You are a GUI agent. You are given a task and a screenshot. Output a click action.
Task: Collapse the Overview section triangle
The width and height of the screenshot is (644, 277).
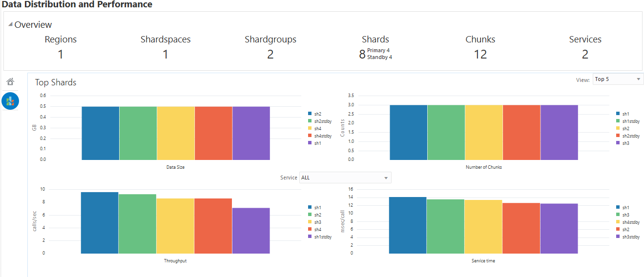[x=10, y=24]
